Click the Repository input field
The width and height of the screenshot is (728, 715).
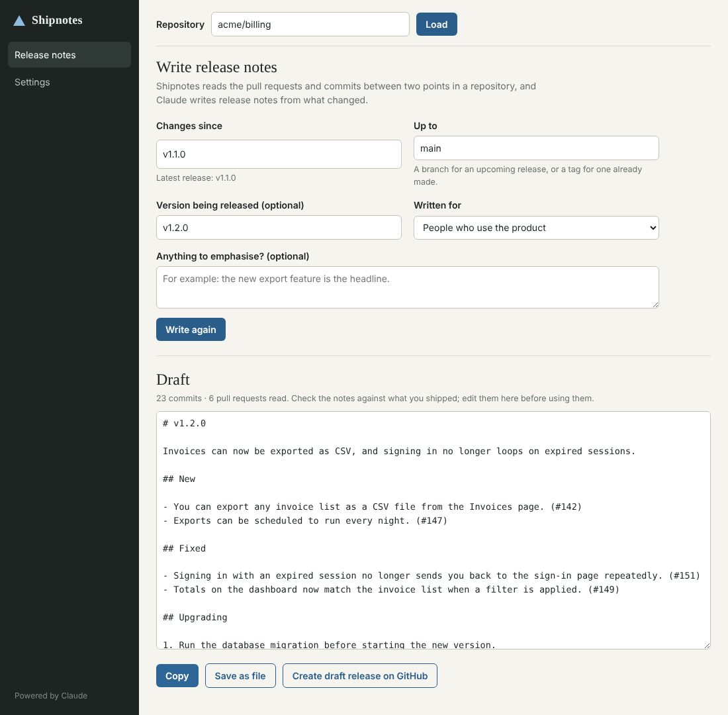click(310, 24)
